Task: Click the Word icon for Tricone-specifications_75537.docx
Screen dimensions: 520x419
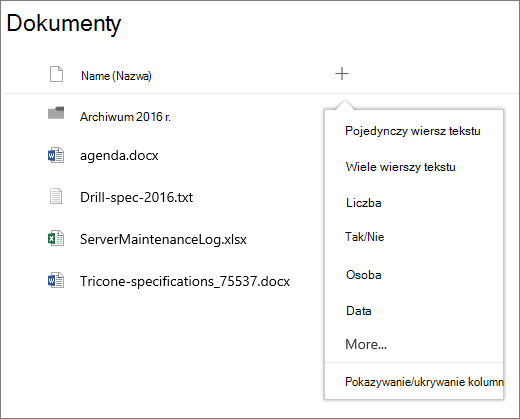Action: pyautogui.click(x=56, y=281)
